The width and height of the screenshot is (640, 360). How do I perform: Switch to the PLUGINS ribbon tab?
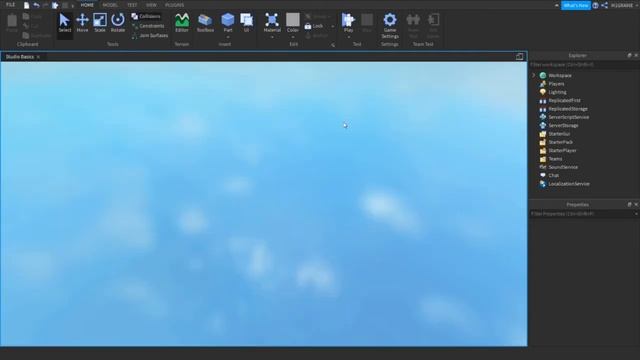click(174, 5)
